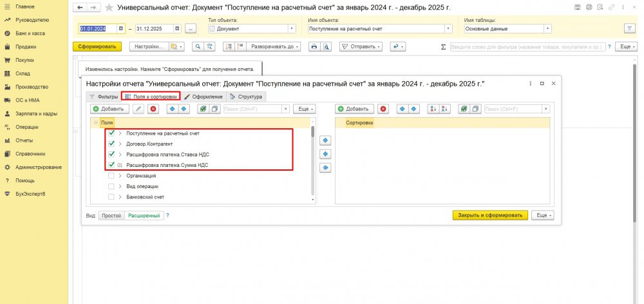This screenshot has width=644, height=304.
Task: Open Имя объекта dropdown
Action: coord(448,29)
